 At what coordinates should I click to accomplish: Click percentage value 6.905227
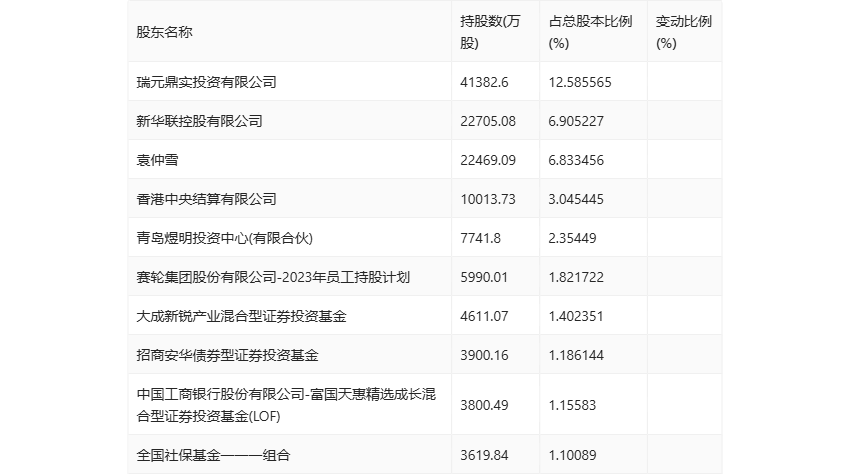pos(576,121)
